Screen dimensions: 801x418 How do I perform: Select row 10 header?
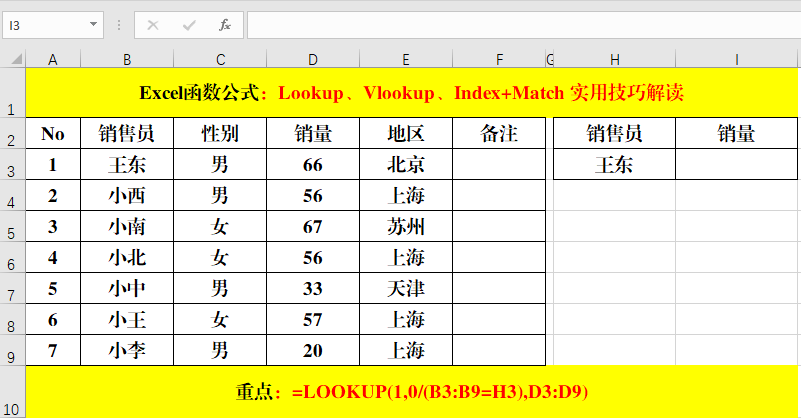pos(12,392)
